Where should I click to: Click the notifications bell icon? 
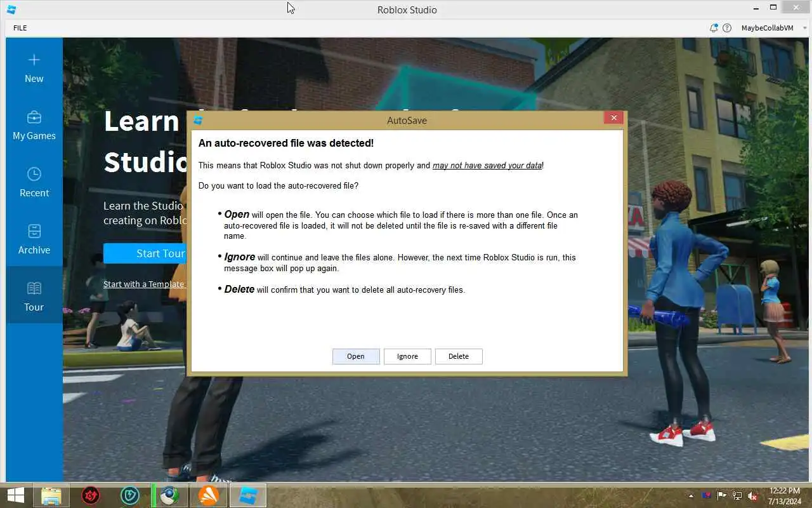point(714,28)
